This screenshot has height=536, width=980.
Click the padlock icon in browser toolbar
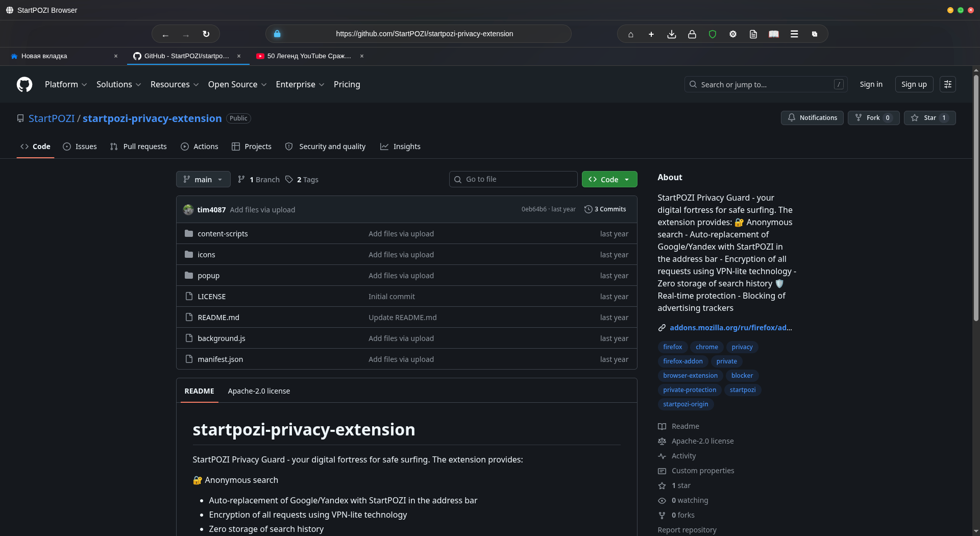[692, 34]
